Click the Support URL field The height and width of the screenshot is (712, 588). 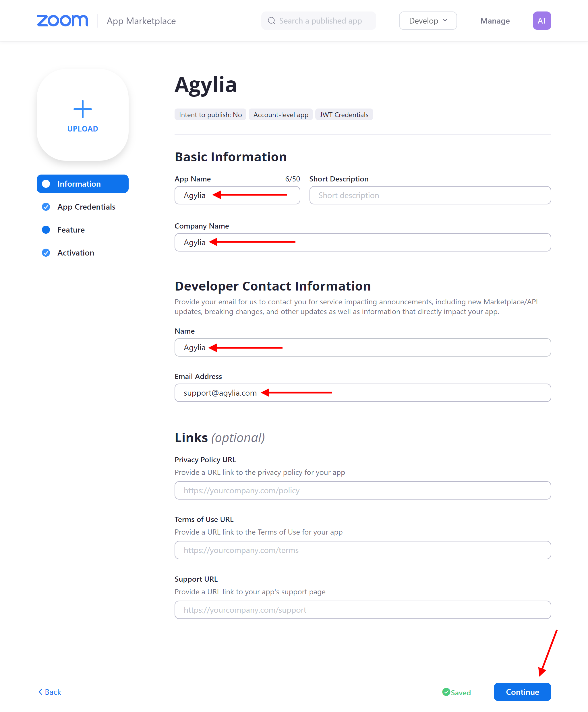pyautogui.click(x=363, y=610)
